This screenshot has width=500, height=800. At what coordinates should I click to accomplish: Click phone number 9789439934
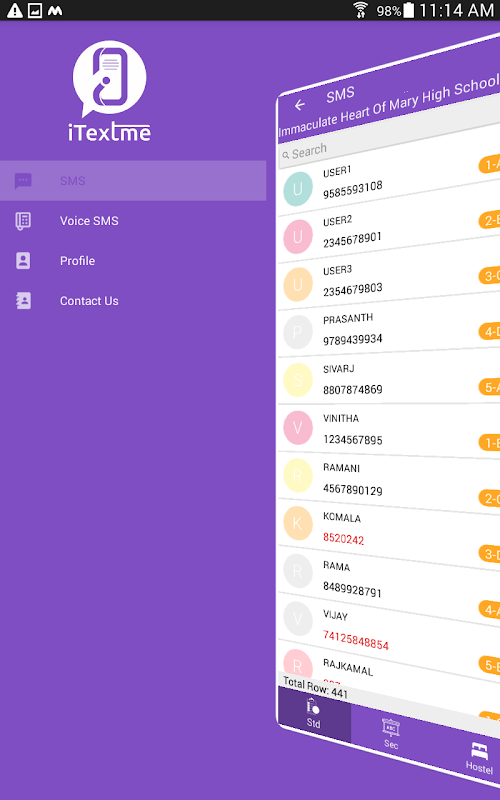[x=353, y=339]
